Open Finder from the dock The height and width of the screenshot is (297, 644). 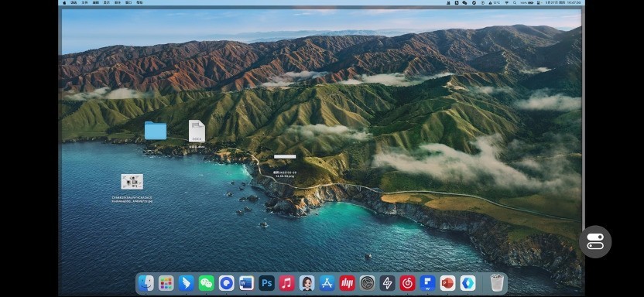point(146,283)
